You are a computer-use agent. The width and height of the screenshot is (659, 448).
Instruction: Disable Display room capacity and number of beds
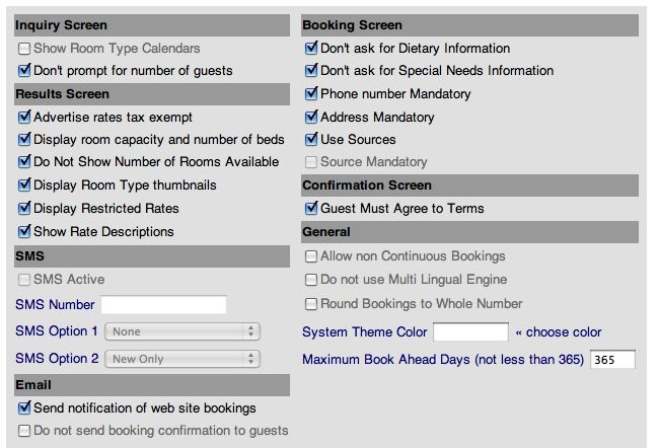[x=24, y=139]
